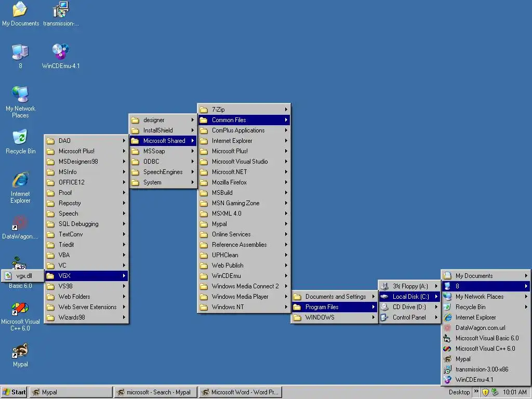Click the 10:01 AM system clock
The width and height of the screenshot is (532, 399).
click(x=515, y=392)
